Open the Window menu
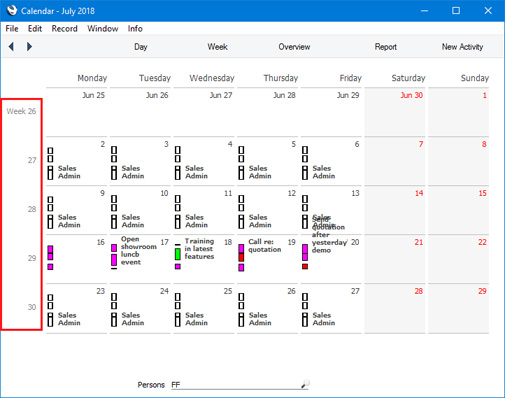Image resolution: width=505 pixels, height=398 pixels. (103, 29)
